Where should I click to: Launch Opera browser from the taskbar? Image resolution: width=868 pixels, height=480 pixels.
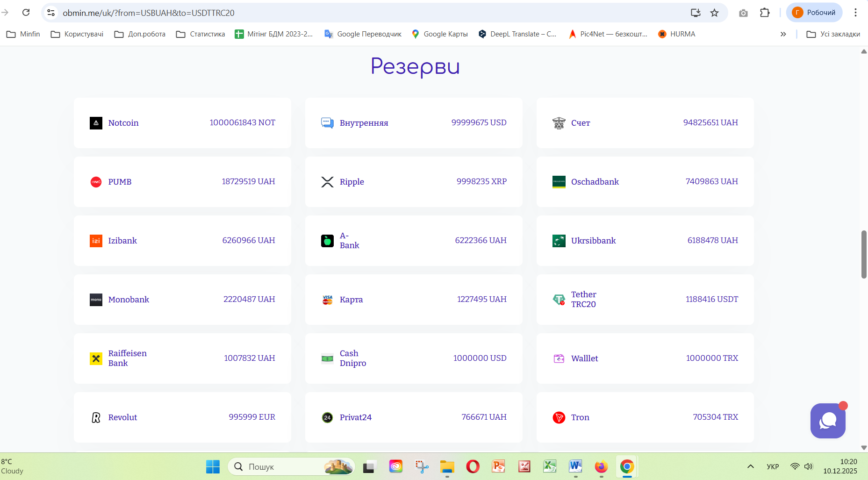click(473, 466)
